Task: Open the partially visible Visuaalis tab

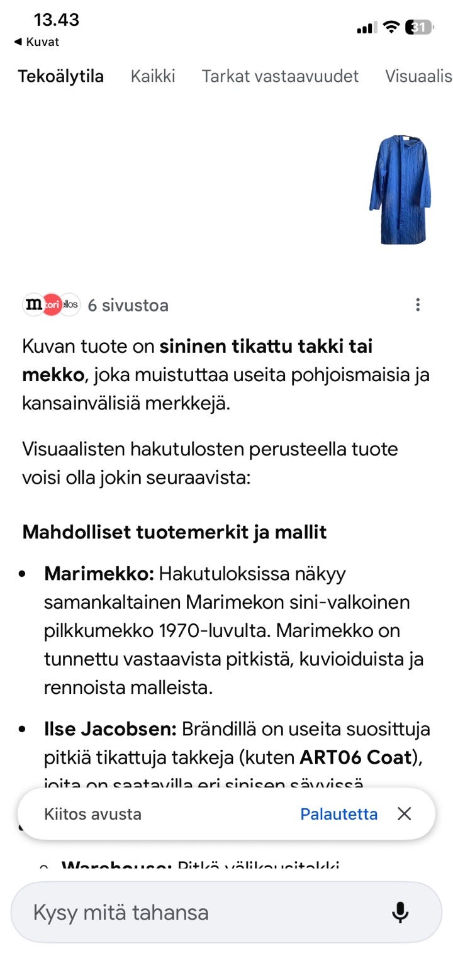Action: pos(418,76)
